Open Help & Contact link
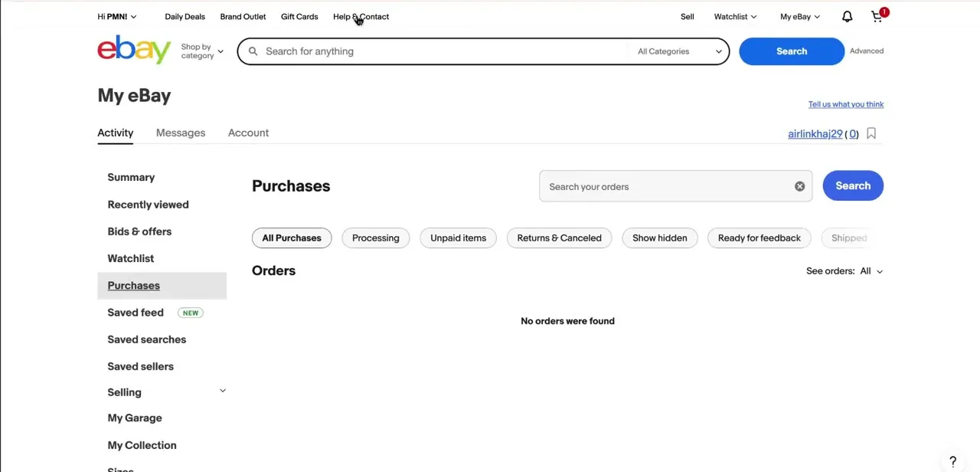 coord(361,16)
